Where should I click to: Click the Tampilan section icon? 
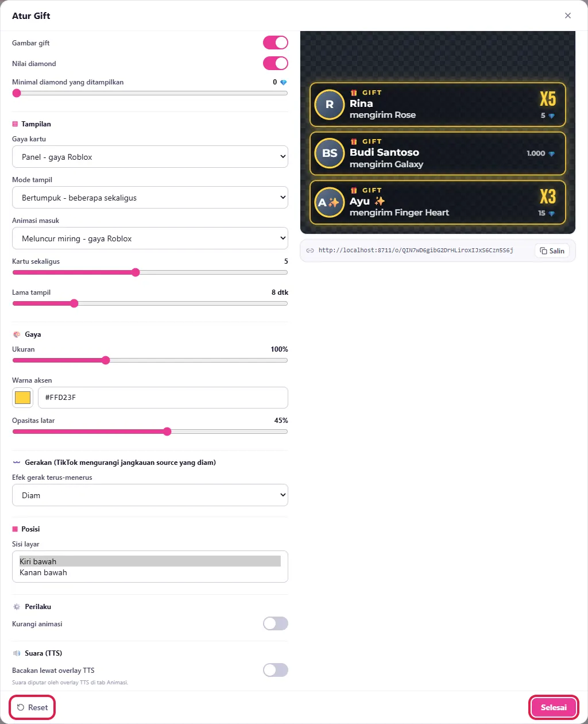[15, 124]
